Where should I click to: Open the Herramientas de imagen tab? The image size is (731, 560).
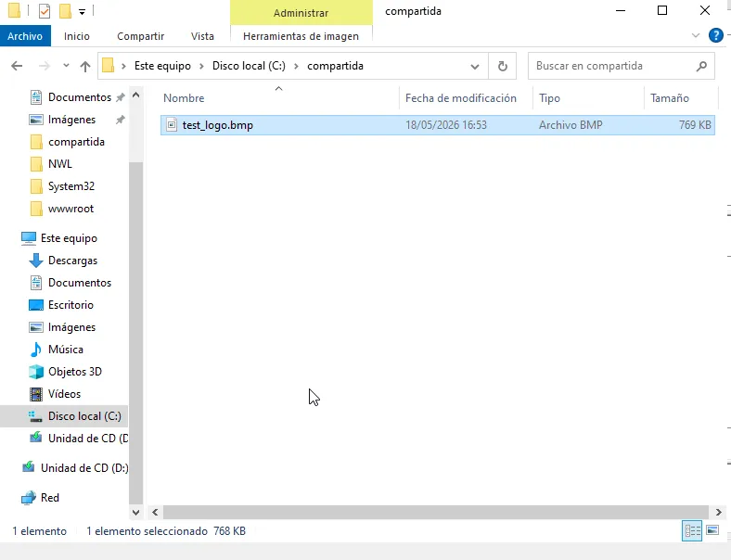pyautogui.click(x=301, y=36)
